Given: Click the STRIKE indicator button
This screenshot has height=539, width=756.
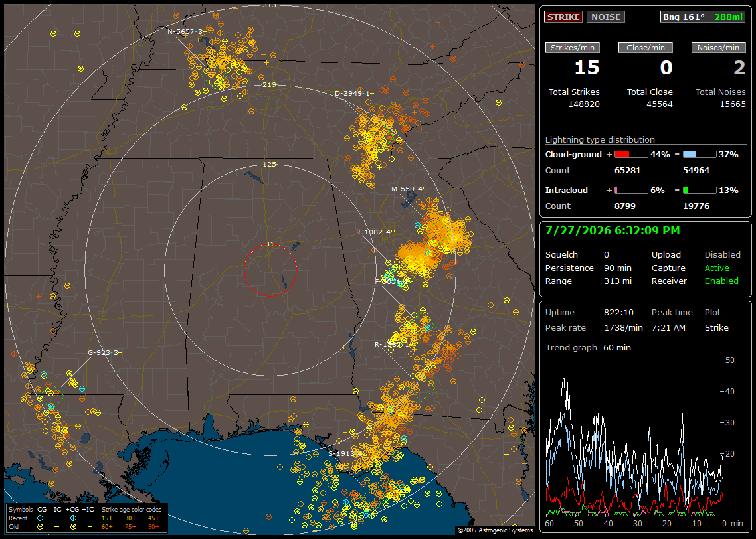Looking at the screenshot, I should pos(563,17).
